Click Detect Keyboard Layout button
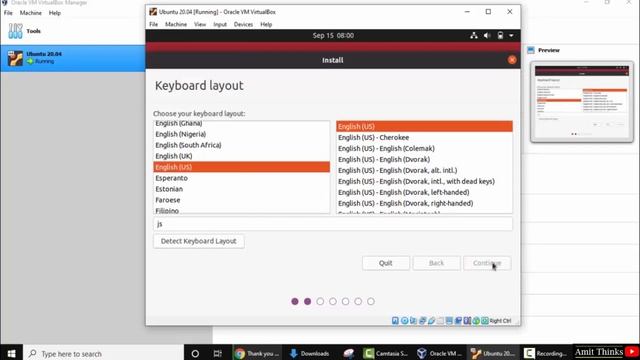 tap(199, 241)
